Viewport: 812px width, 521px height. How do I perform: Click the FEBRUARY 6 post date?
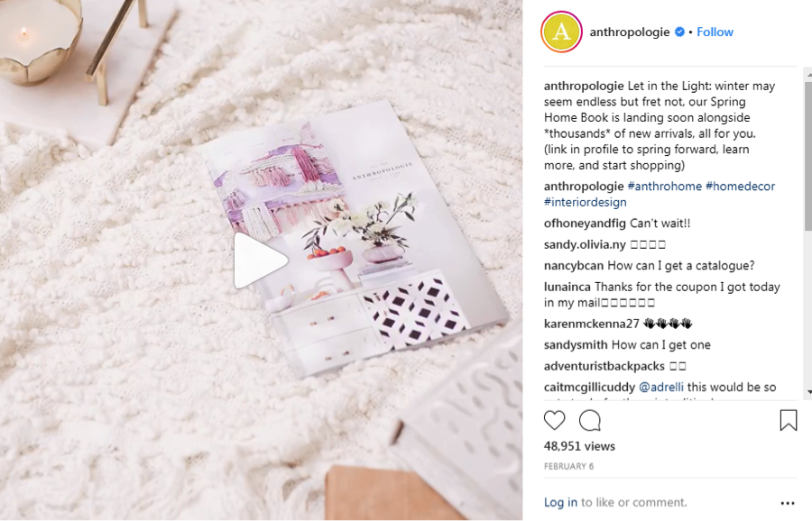point(568,466)
